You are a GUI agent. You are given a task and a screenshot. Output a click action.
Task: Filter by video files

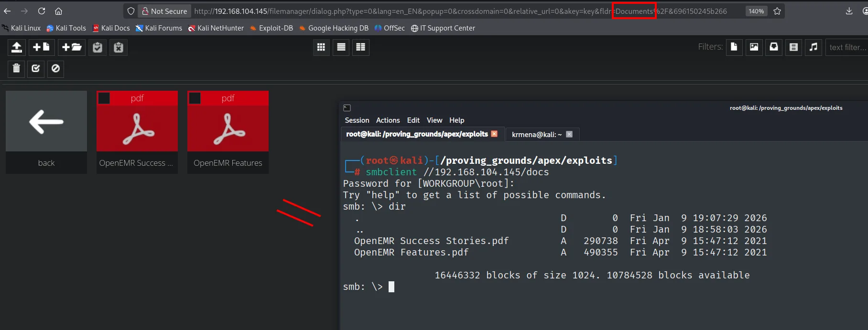click(794, 47)
